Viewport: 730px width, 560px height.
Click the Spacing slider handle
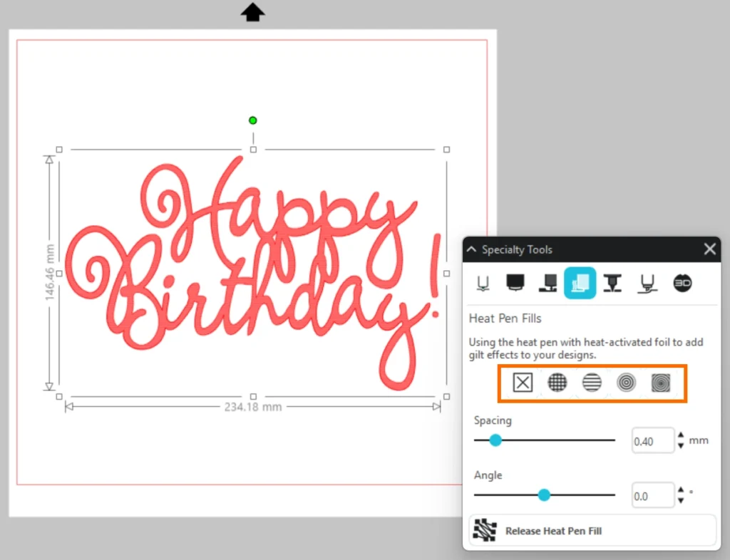pyautogui.click(x=495, y=440)
